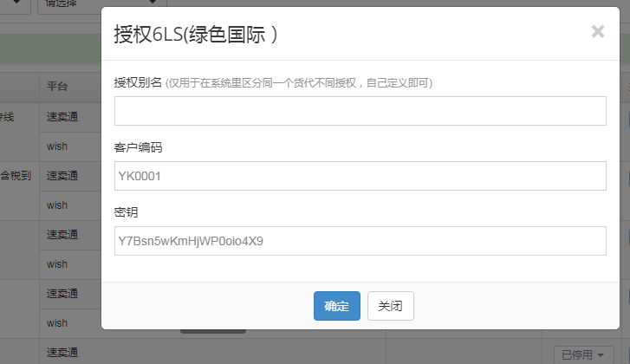Click the 密钥 label
The image size is (630, 364).
click(x=126, y=212)
